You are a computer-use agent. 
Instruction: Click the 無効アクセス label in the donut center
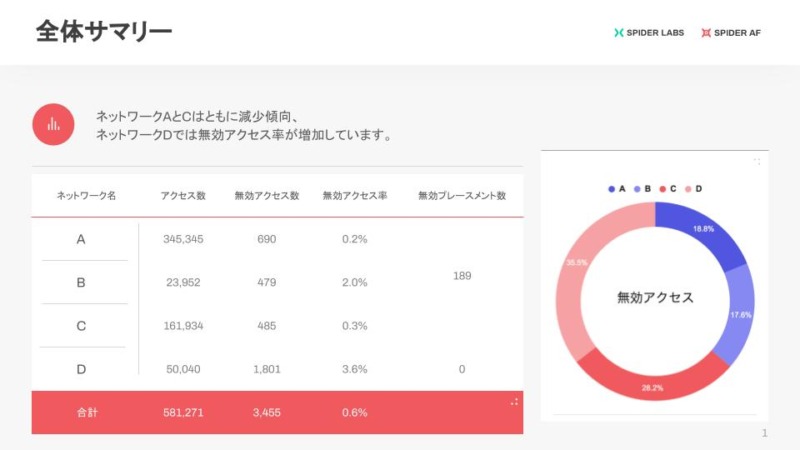(x=655, y=297)
